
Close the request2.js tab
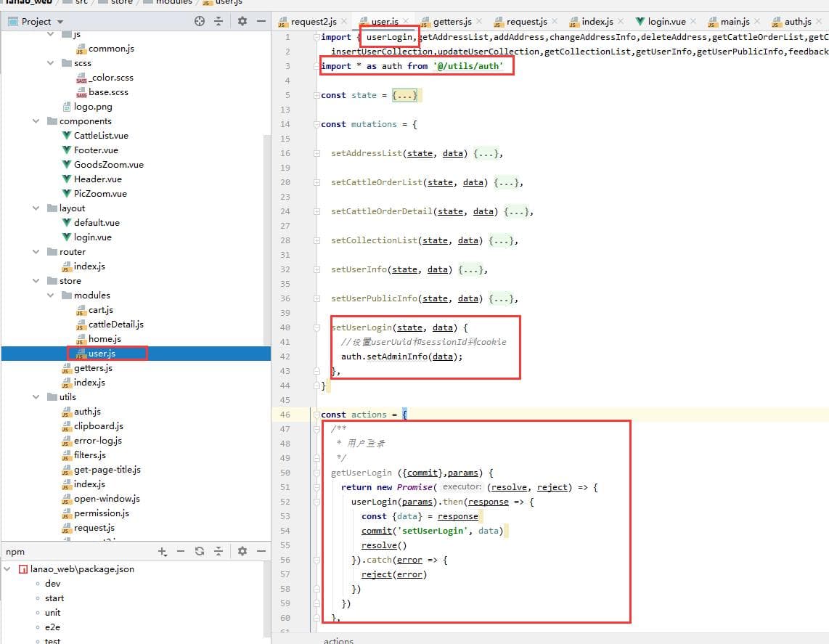[344, 21]
